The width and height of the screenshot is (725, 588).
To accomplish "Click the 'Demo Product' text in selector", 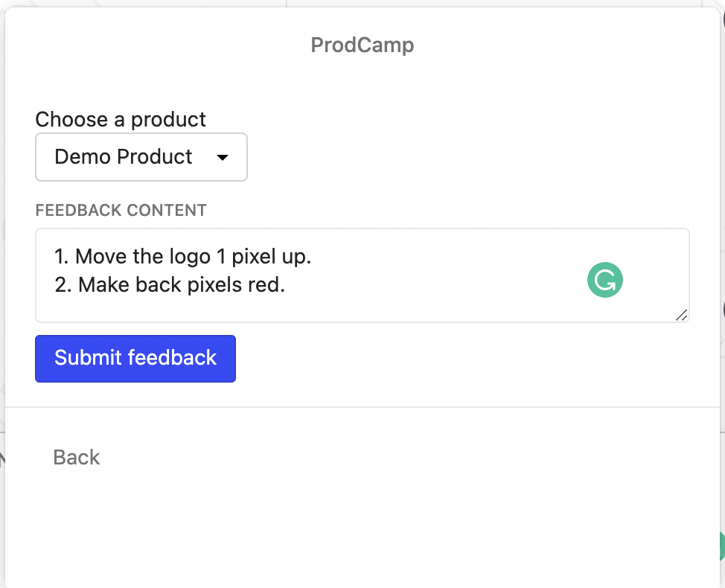I will (x=123, y=157).
